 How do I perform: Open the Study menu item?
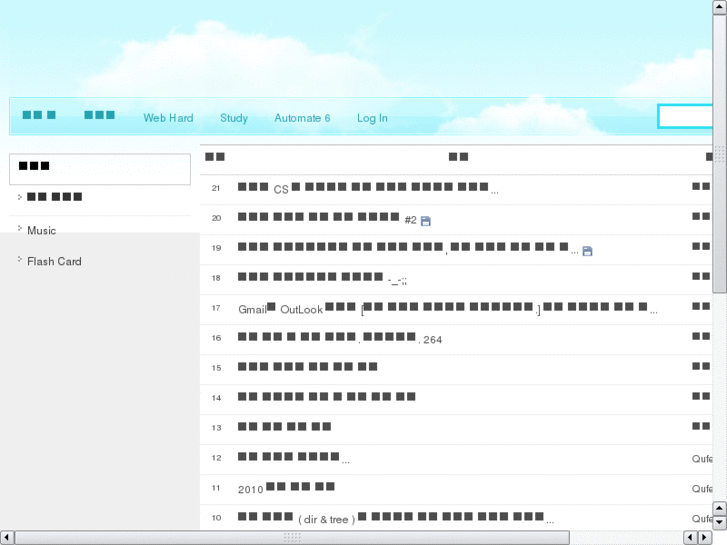[234, 118]
